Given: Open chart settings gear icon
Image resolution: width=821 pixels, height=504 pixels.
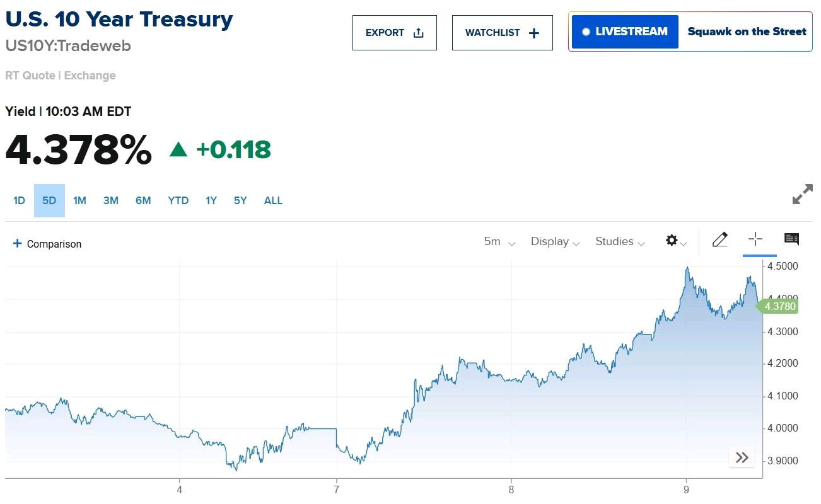Looking at the screenshot, I should tap(675, 241).
